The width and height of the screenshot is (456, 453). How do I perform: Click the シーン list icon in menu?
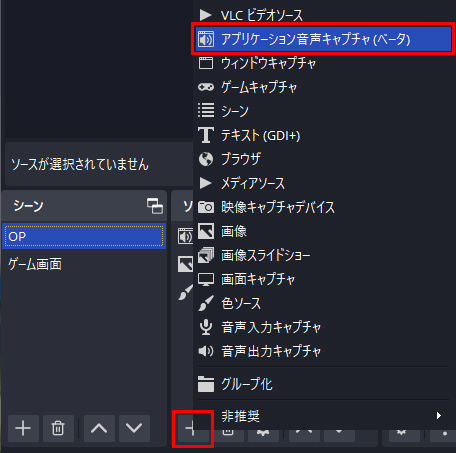point(206,111)
